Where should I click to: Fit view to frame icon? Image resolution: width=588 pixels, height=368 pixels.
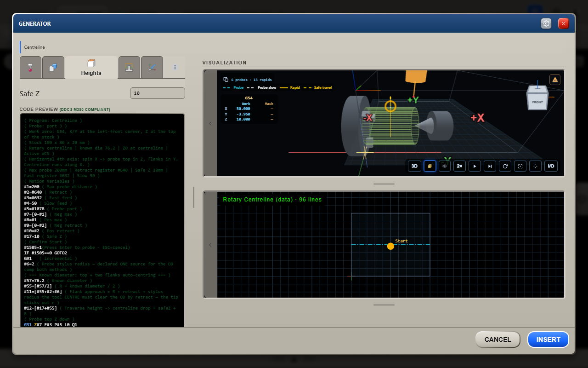[520, 166]
